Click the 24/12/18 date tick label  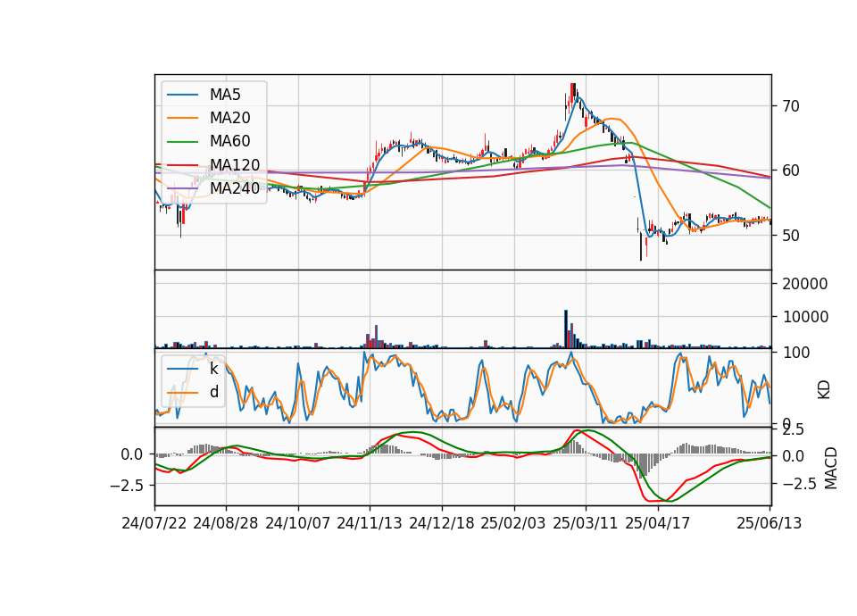pyautogui.click(x=442, y=523)
